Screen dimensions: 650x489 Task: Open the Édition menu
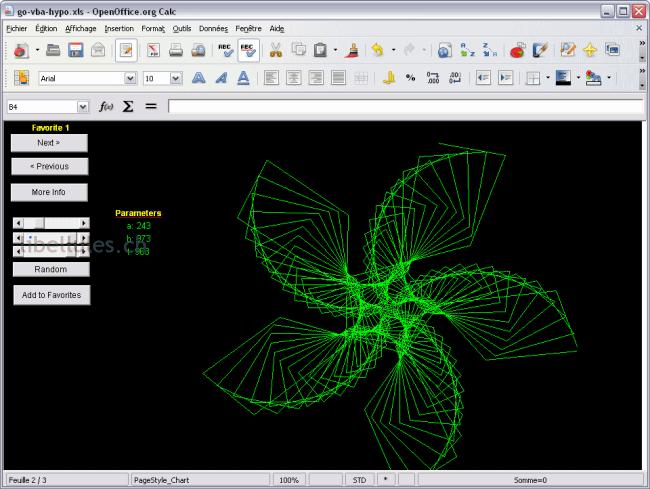click(x=46, y=29)
